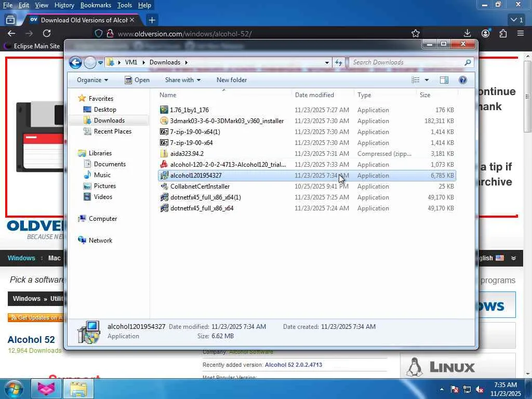
Task: Open the browser History menu
Action: 64,5
